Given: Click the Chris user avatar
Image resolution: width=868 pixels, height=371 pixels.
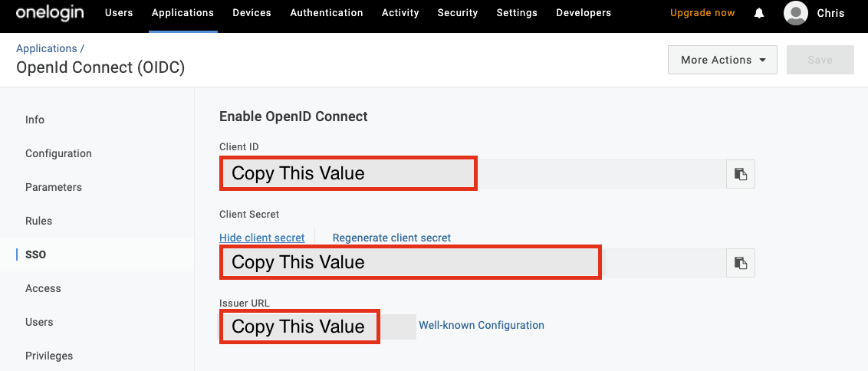Looking at the screenshot, I should (797, 13).
